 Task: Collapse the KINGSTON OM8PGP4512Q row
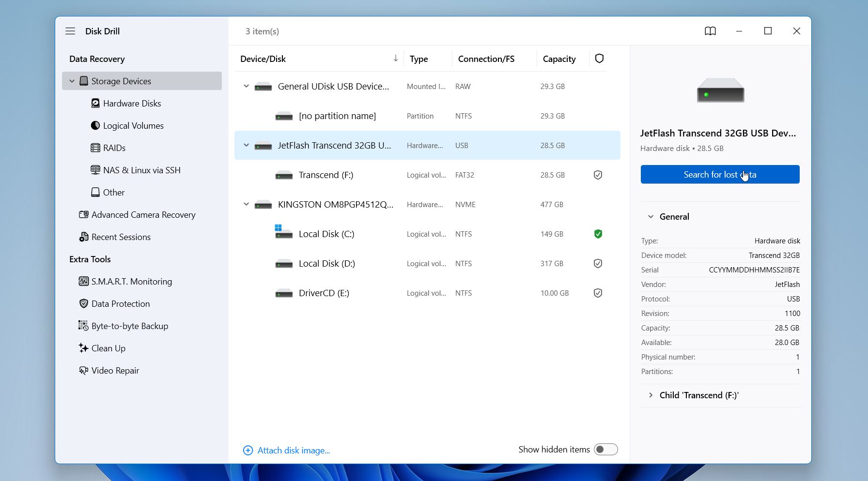pos(246,204)
